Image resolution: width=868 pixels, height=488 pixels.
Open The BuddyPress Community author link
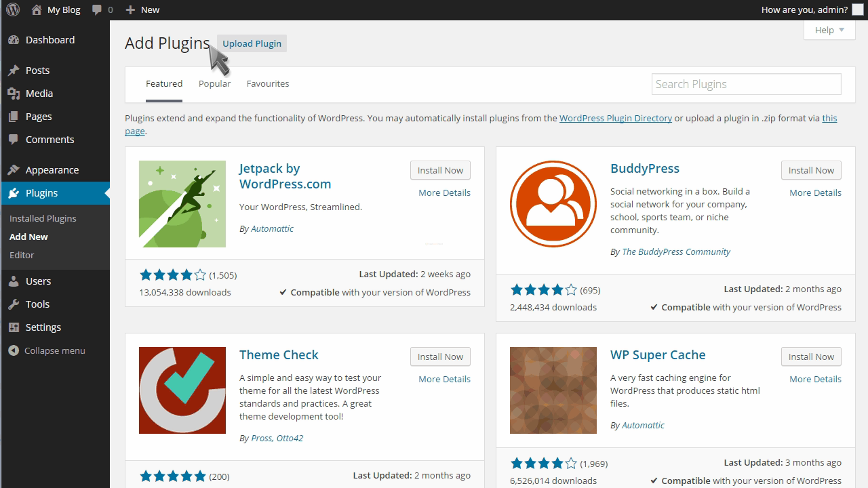pyautogui.click(x=676, y=251)
